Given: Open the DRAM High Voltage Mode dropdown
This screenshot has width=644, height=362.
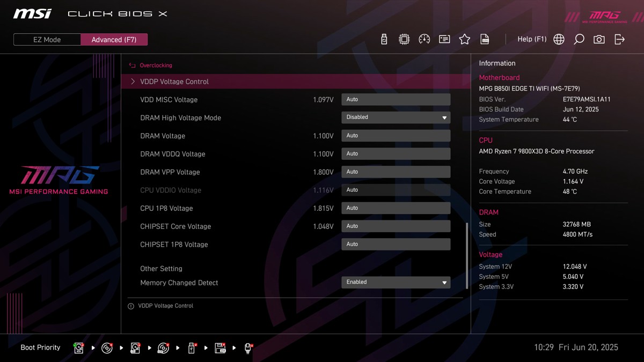Looking at the screenshot, I should click(x=396, y=117).
